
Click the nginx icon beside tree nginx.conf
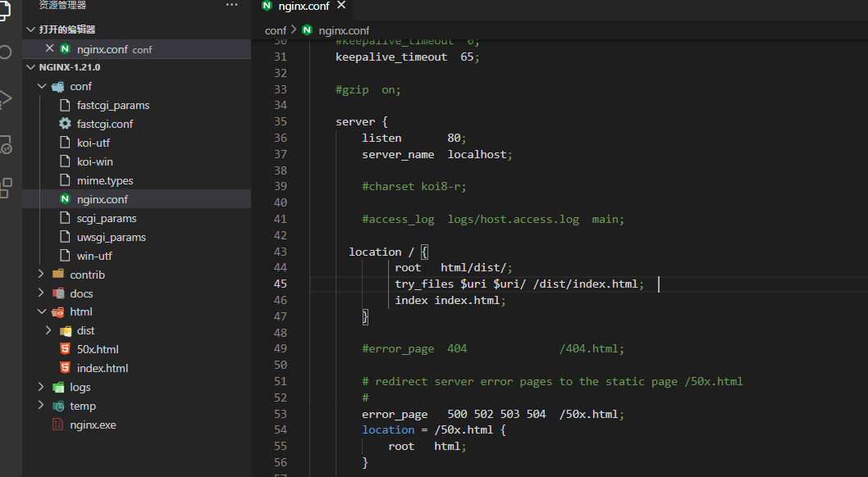[x=65, y=198]
